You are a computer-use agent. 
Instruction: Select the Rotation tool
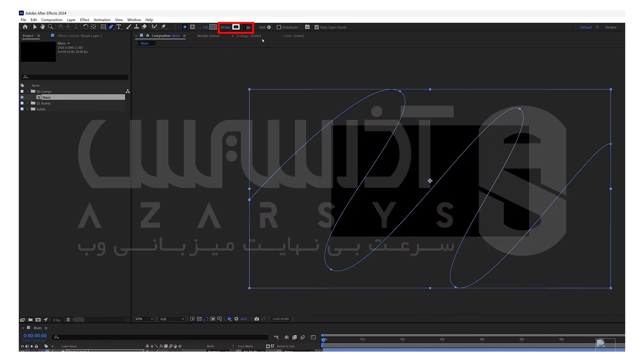click(x=86, y=27)
